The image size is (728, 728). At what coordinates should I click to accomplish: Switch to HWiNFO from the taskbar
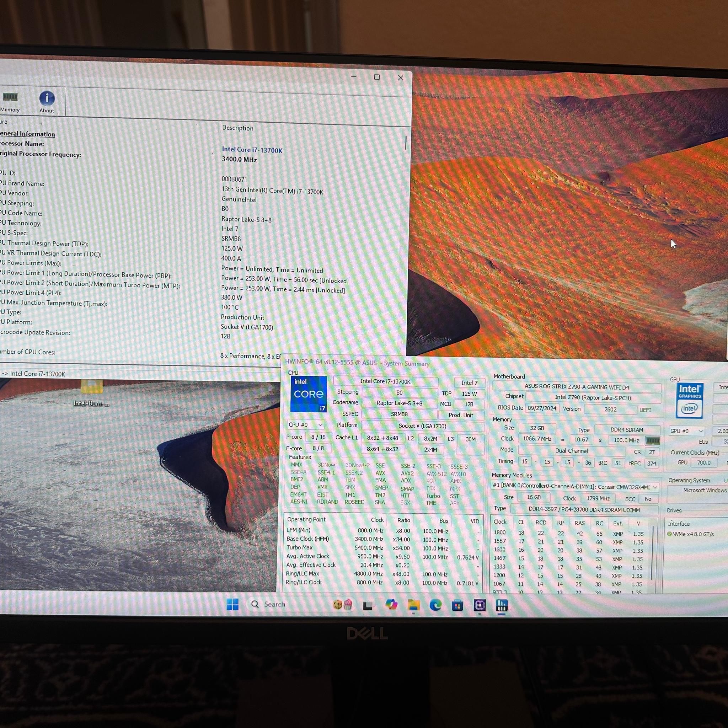click(x=502, y=605)
